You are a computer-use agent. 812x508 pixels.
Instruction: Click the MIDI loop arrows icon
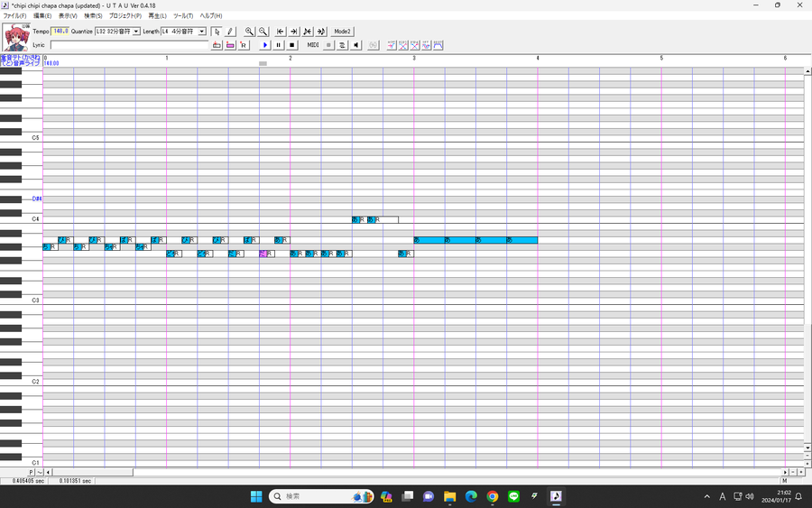342,45
